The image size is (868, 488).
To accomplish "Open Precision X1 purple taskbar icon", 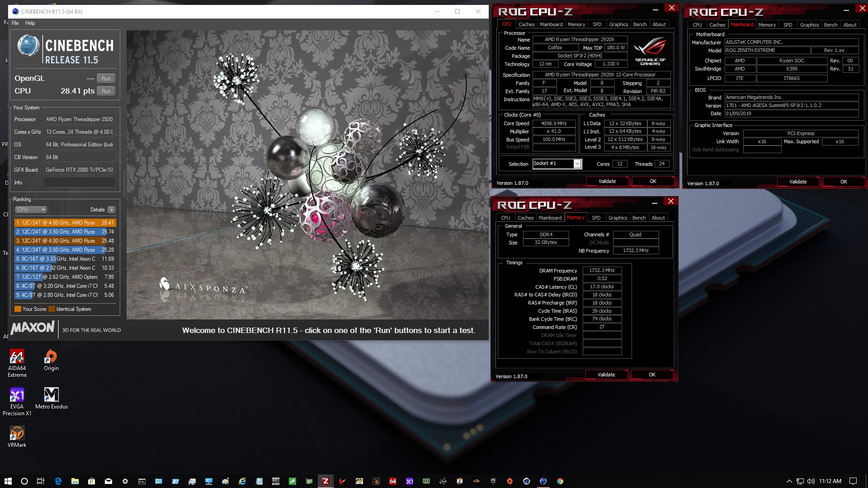I will click(409, 481).
